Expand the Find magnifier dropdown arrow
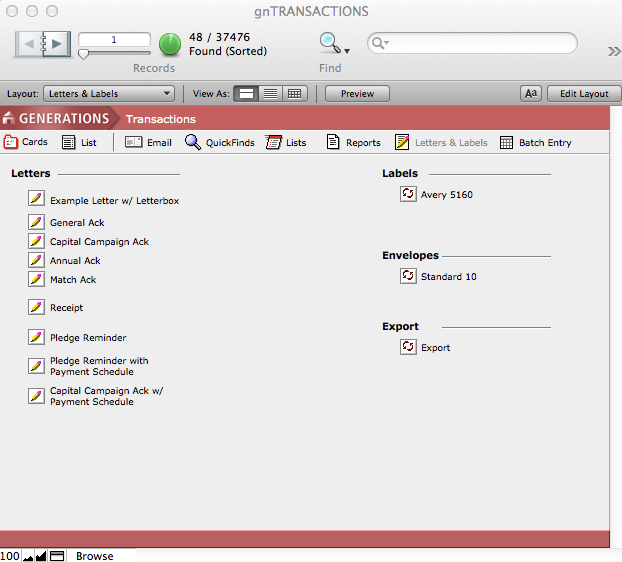The height and width of the screenshot is (562, 622). pos(347,49)
